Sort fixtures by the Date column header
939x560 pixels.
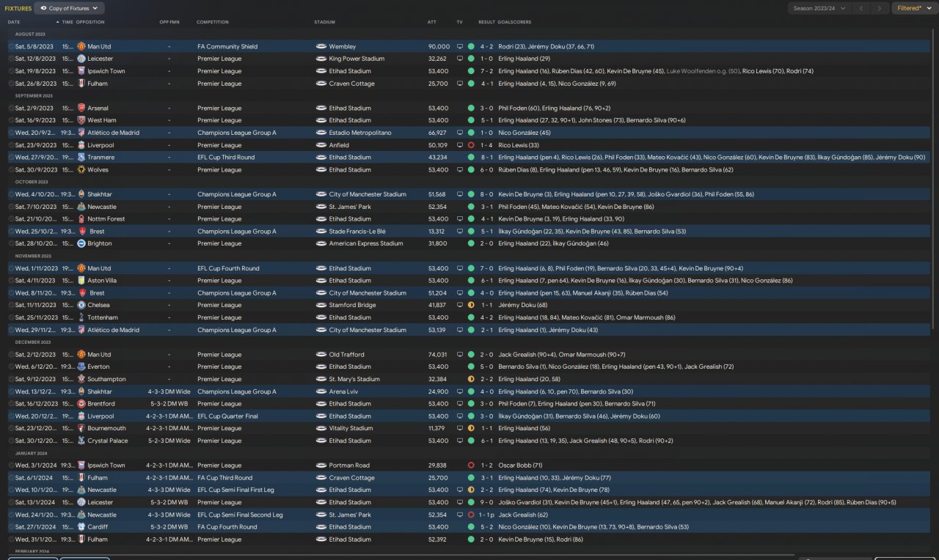14,22
